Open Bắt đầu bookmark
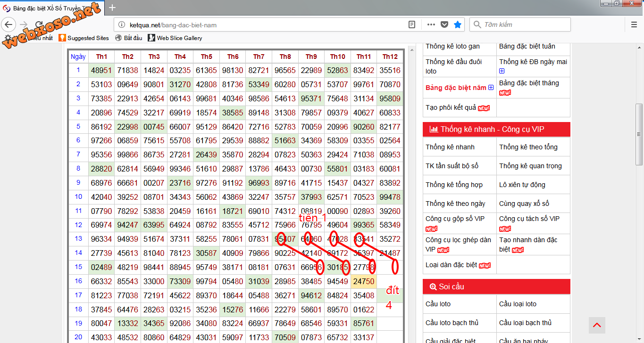The width and height of the screenshot is (644, 343). (128, 38)
